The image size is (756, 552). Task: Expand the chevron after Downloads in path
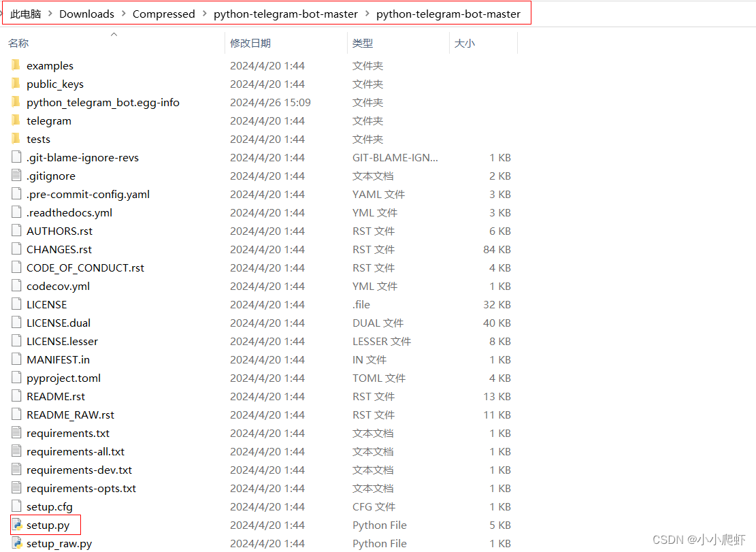tap(123, 14)
